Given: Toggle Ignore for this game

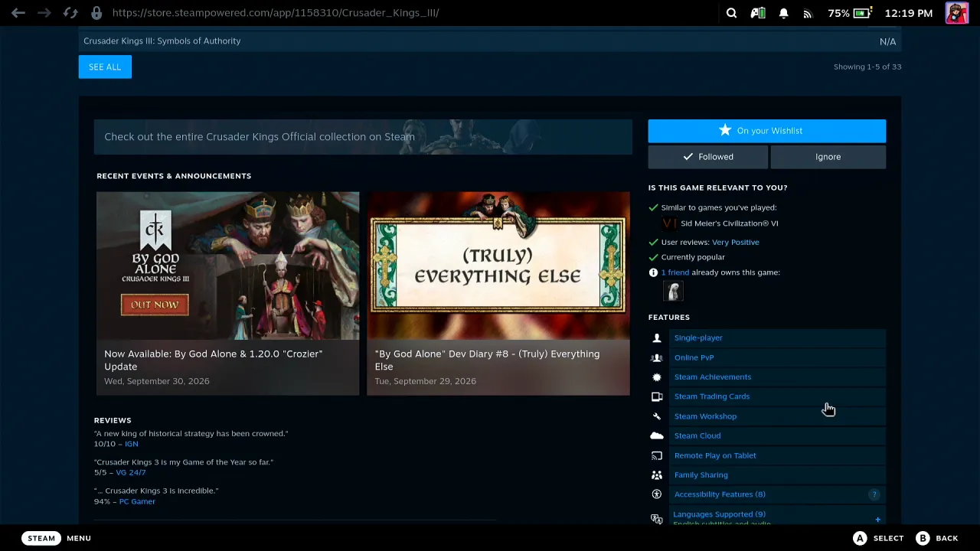Looking at the screenshot, I should 828,157.
